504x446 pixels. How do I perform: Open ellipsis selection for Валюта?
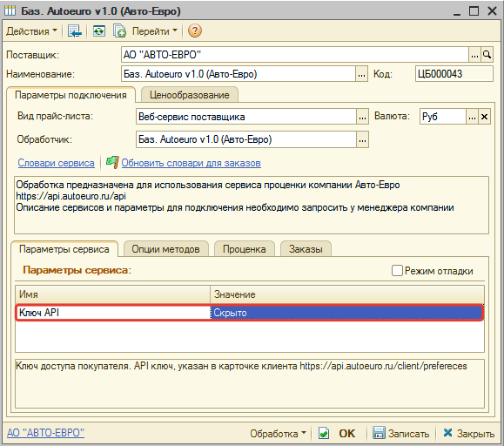coord(472,117)
